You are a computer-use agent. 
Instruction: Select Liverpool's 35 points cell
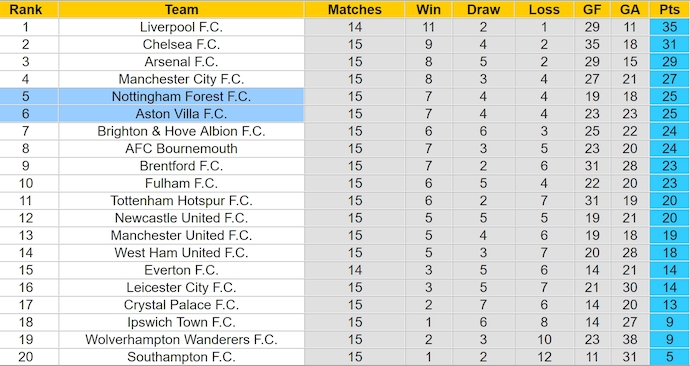tap(669, 27)
